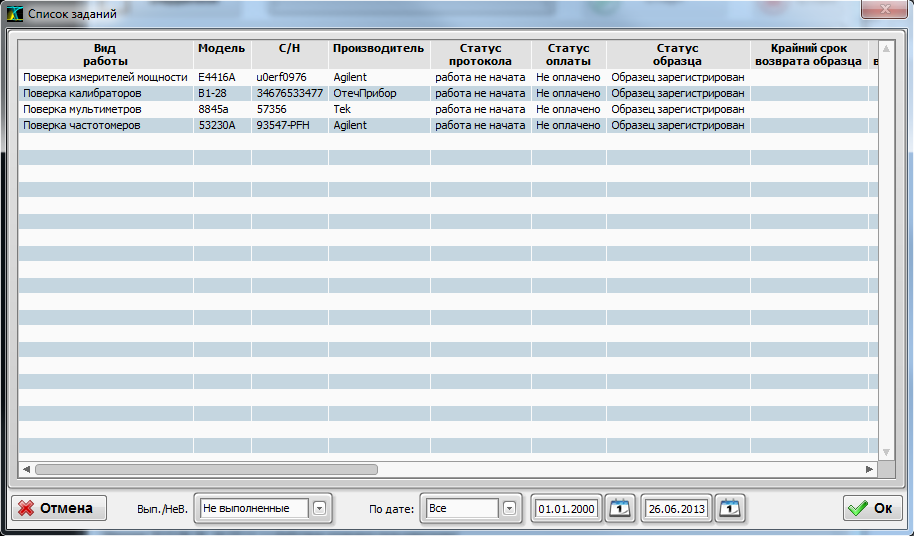914x536 pixels.
Task: Open the start date calendar picker
Action: coord(621,508)
